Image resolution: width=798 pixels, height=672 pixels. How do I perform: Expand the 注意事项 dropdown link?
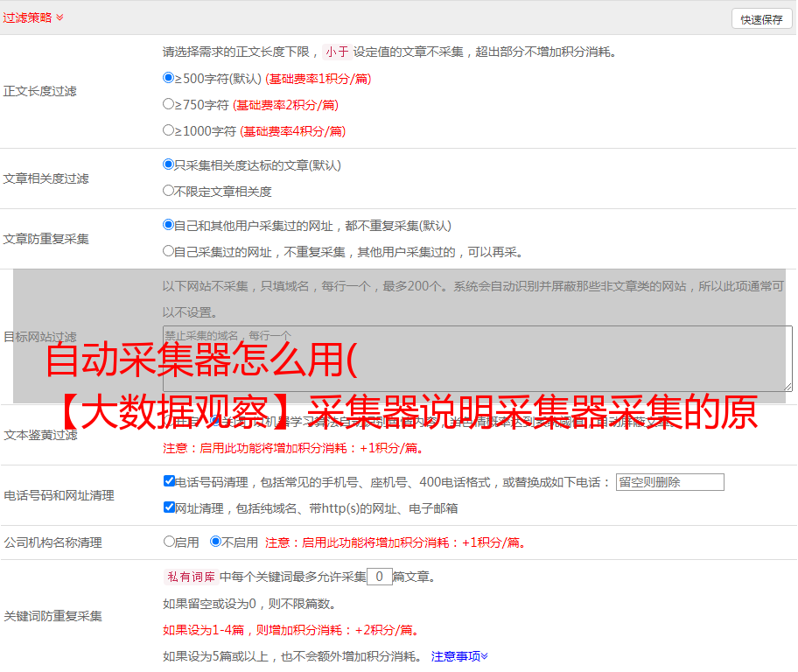(x=459, y=655)
